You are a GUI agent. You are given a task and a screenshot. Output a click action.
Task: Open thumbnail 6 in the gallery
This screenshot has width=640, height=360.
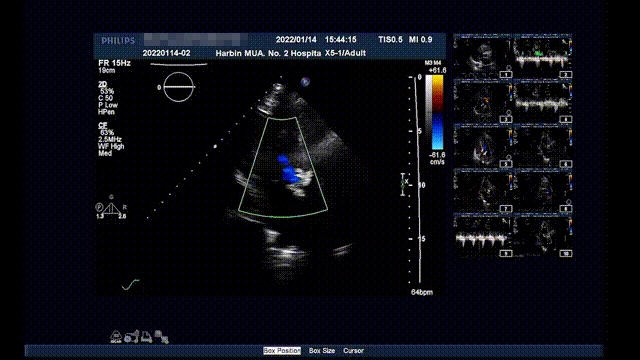pos(543,146)
